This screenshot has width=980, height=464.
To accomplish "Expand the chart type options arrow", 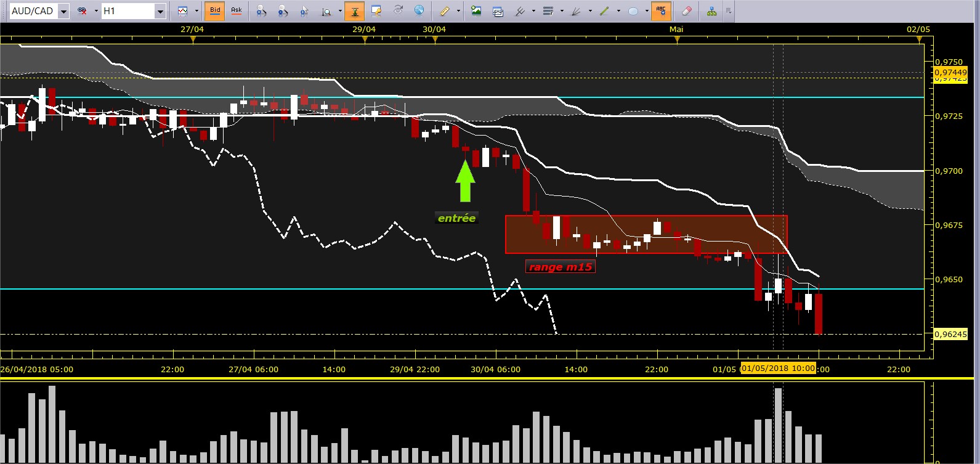I will click(196, 11).
